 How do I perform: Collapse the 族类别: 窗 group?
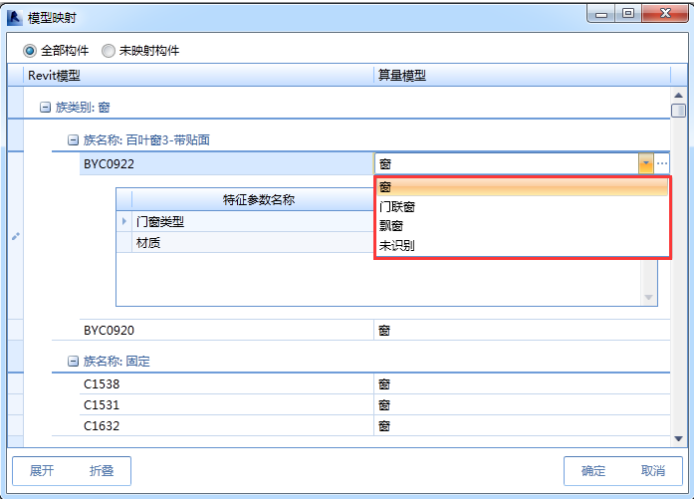tap(45, 107)
